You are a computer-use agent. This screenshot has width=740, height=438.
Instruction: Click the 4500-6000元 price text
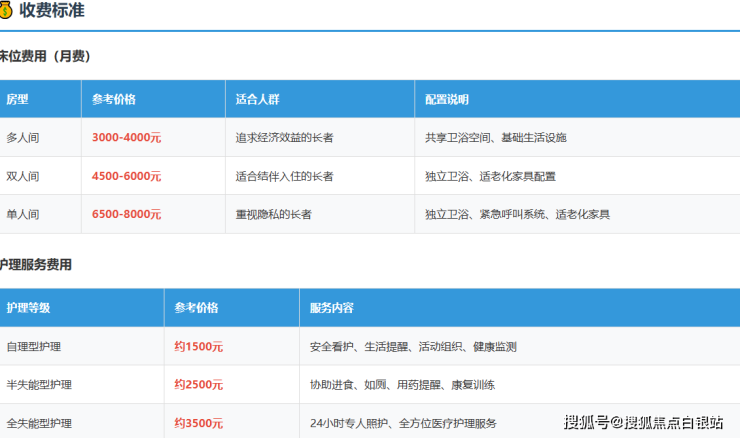[x=126, y=176]
